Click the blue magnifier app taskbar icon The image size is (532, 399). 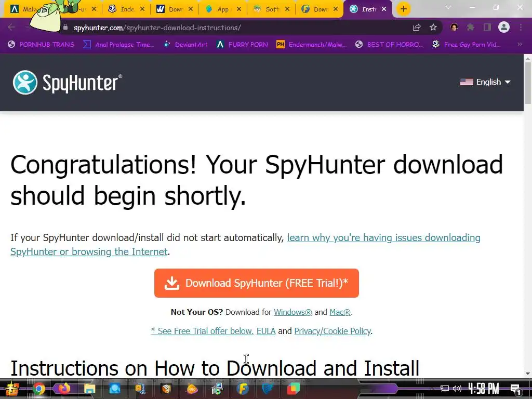[x=115, y=389]
